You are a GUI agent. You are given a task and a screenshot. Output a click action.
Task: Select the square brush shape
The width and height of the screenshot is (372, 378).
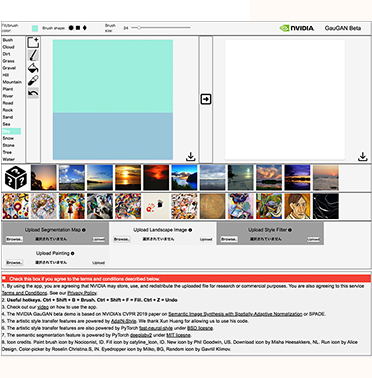(x=78, y=28)
